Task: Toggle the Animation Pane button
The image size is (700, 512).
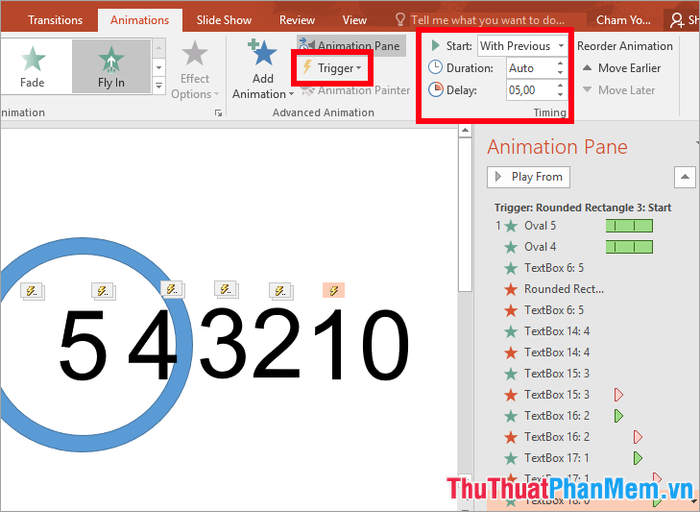Action: [x=351, y=46]
